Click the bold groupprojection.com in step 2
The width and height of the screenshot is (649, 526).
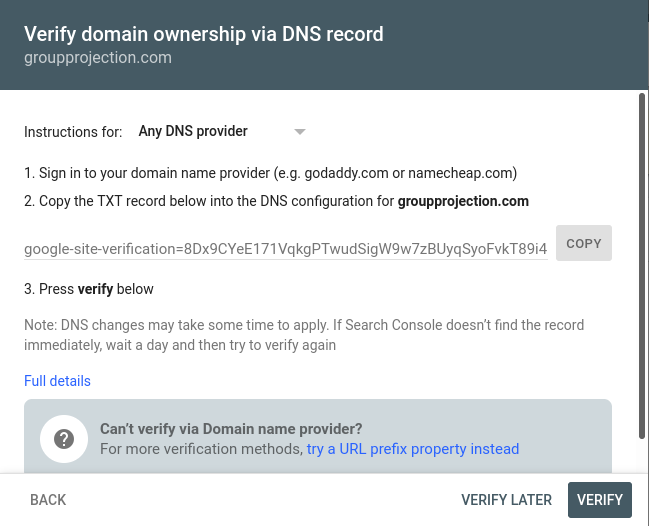[x=463, y=201]
